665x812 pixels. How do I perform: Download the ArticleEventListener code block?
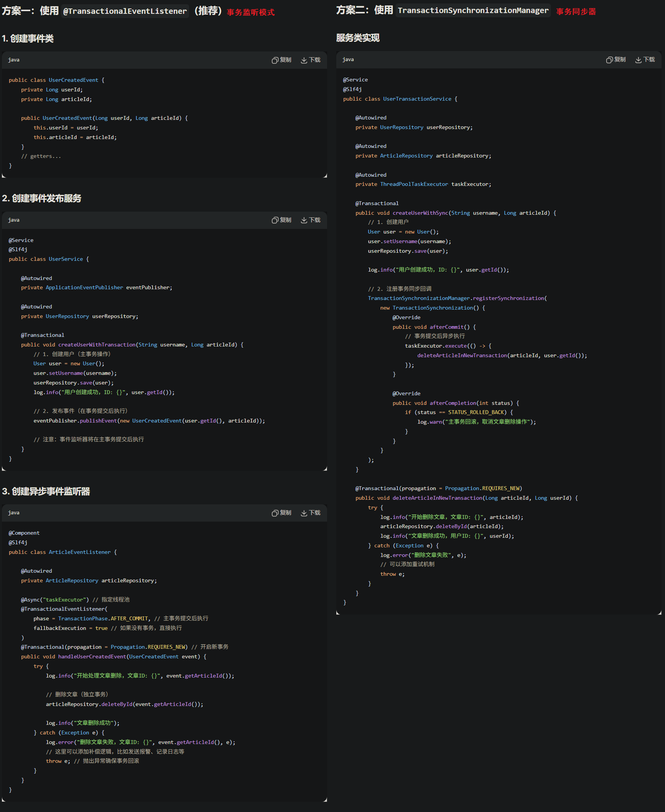click(311, 513)
